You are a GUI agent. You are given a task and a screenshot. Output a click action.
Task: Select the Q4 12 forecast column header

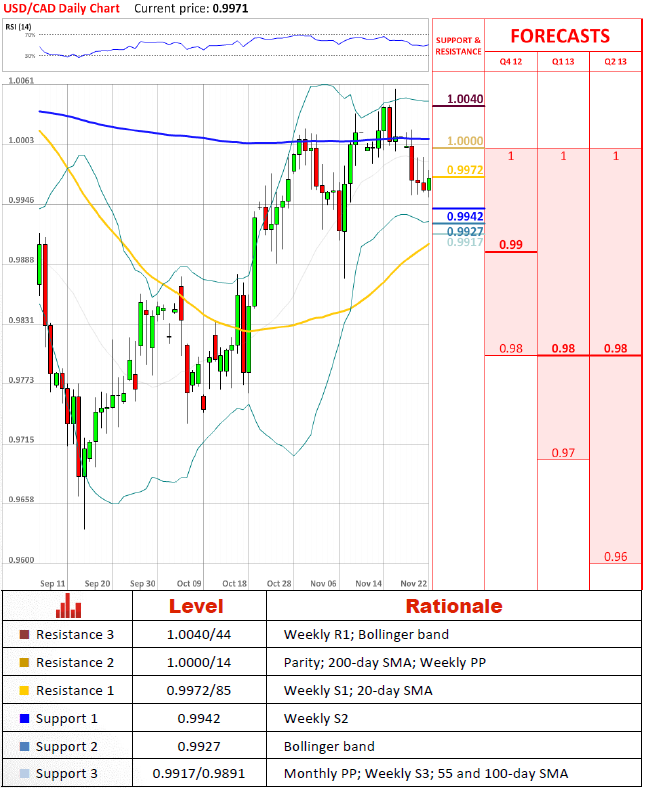pos(511,62)
